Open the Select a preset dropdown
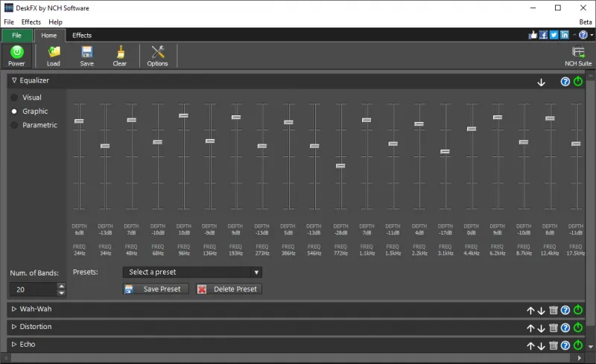596x364 pixels. [192, 272]
